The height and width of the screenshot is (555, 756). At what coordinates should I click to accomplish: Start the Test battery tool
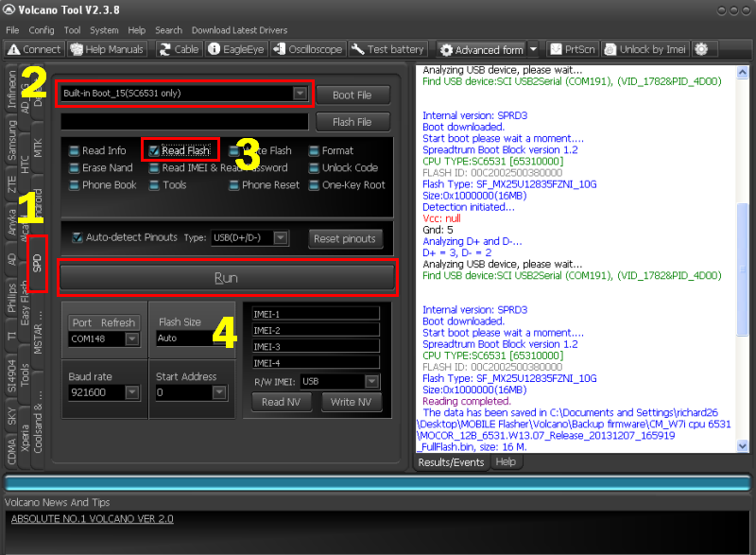click(388, 49)
